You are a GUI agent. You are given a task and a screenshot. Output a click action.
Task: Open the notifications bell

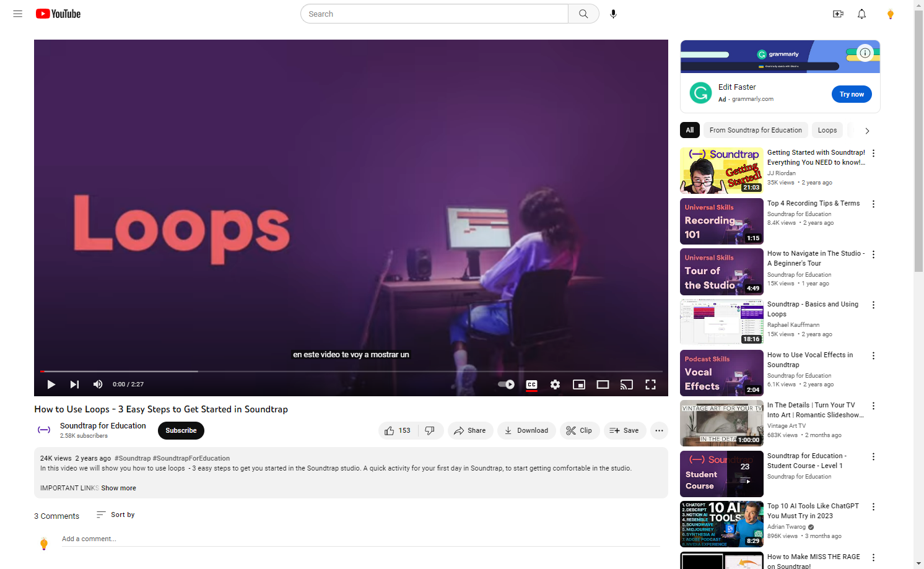(861, 14)
